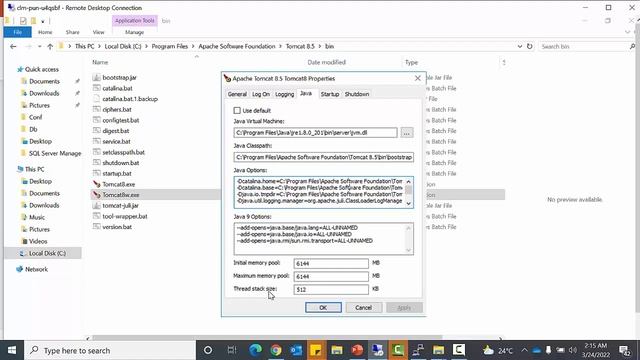
Task: Click the Java Classpath field
Action: (323, 157)
